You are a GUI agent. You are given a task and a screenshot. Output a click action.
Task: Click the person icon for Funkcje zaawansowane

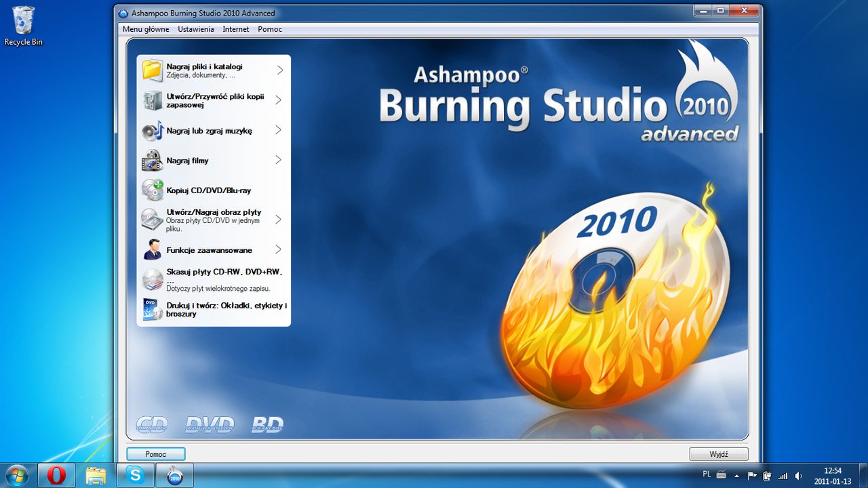click(152, 250)
